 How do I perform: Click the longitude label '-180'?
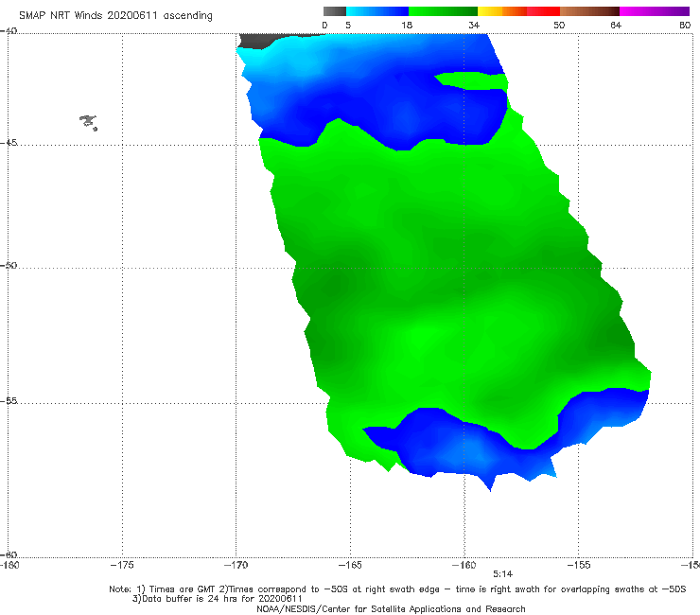click(x=9, y=565)
